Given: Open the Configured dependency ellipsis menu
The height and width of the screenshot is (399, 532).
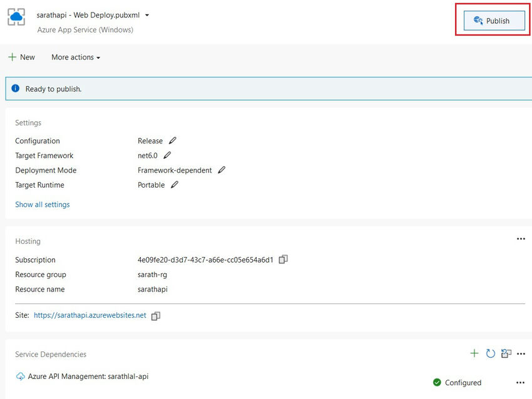Looking at the screenshot, I should click(x=521, y=382).
